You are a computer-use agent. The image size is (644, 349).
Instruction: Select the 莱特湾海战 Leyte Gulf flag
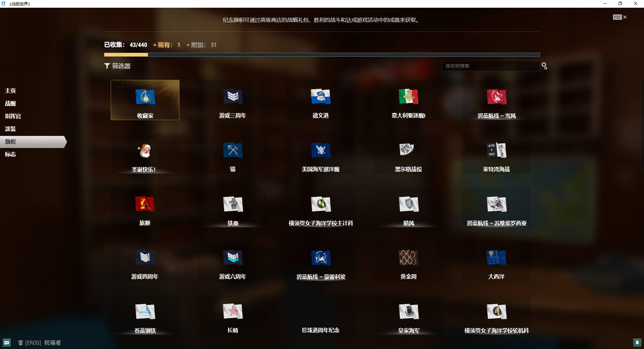click(496, 151)
